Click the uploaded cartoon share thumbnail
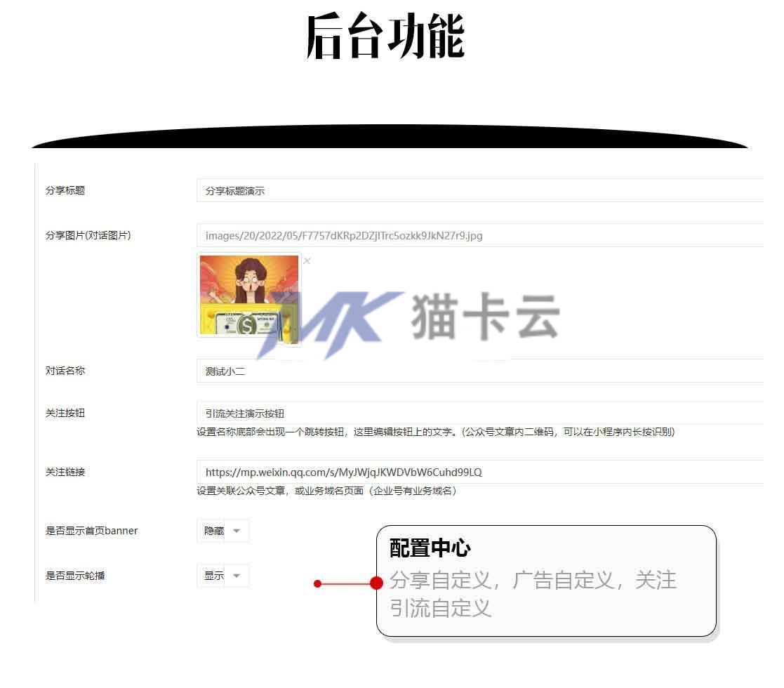 (249, 295)
